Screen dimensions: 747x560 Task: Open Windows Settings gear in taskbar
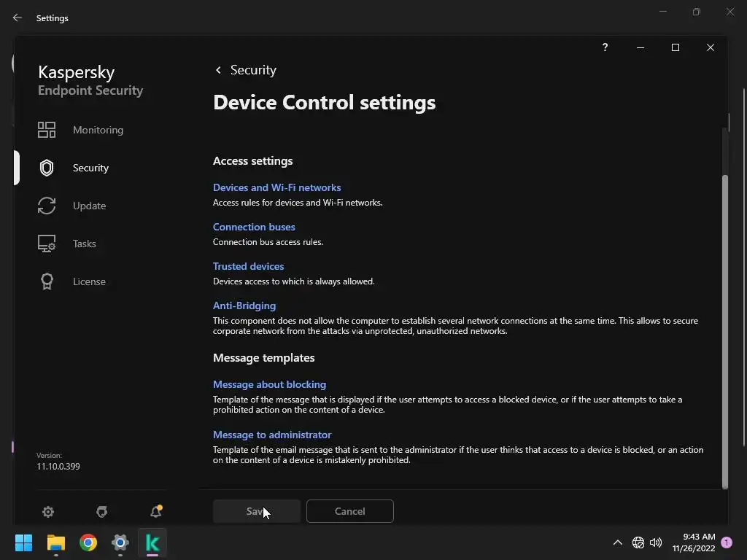pyautogui.click(x=120, y=542)
